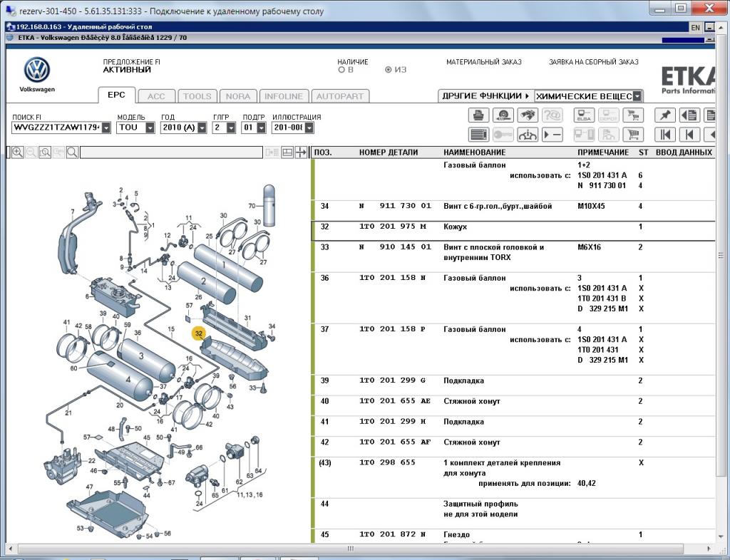Click the plain magnifier search icon
This screenshot has width=730, height=560.
(72, 152)
